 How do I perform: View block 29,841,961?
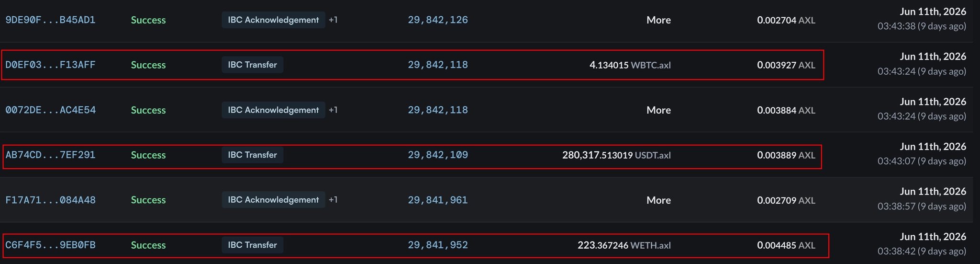pos(438,200)
